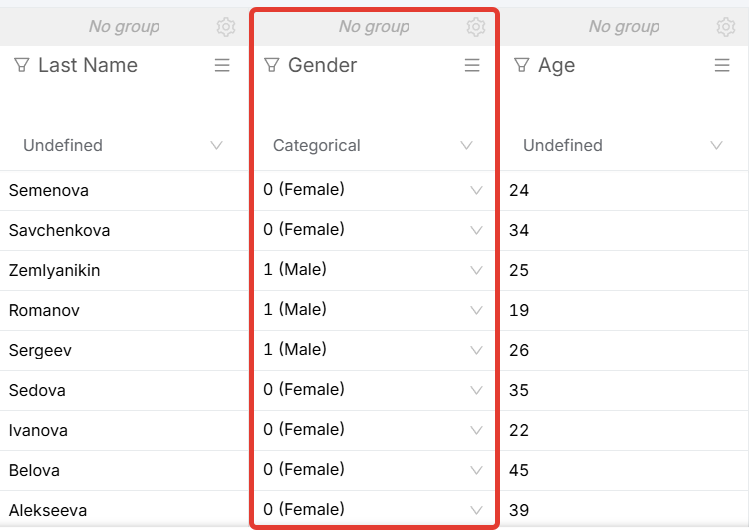Viewport: 749px width, 530px height.
Task: Click the Gender column header title
Action: [x=322, y=65]
